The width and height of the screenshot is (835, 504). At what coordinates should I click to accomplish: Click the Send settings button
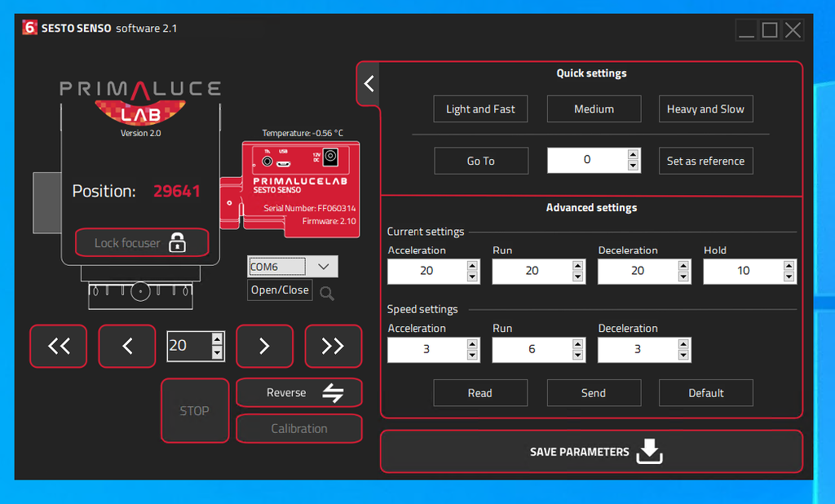(594, 393)
